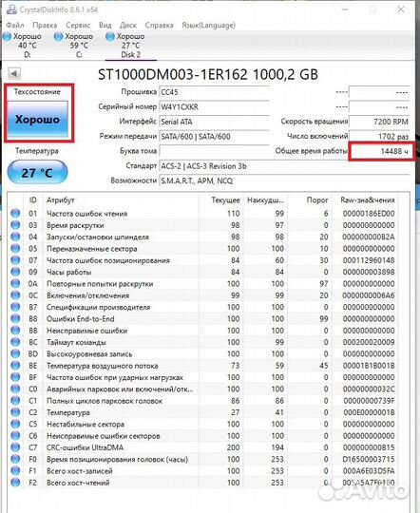The width and height of the screenshot is (420, 513).
Task: Click status icon for attribute 01
Action: [15, 214]
